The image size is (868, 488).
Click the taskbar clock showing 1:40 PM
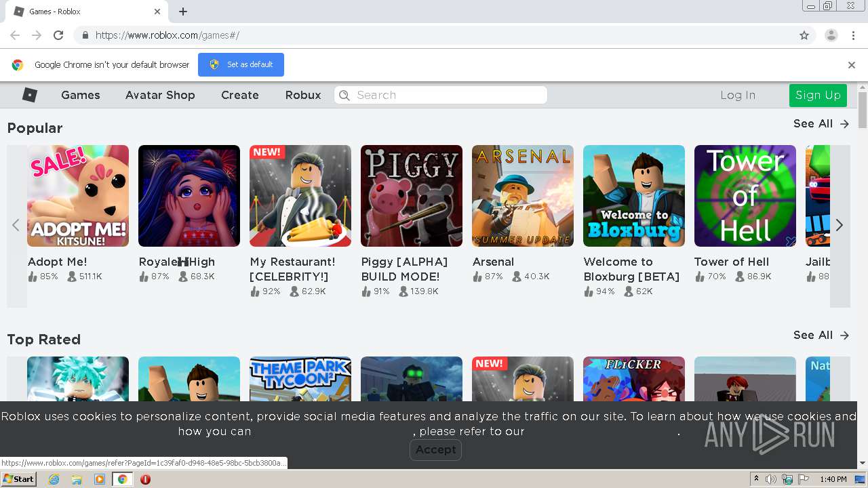(833, 479)
